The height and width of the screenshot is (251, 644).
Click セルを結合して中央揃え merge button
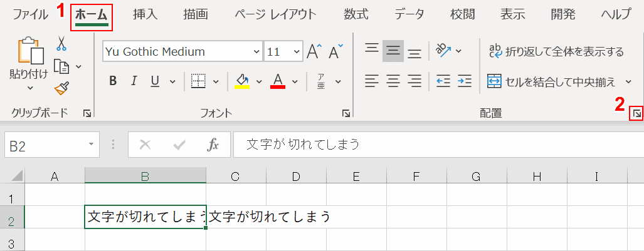(552, 81)
